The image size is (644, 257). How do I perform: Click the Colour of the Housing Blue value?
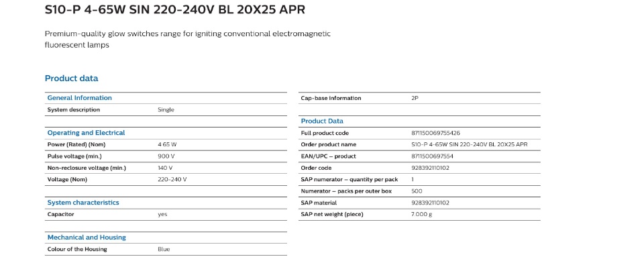tap(164, 249)
